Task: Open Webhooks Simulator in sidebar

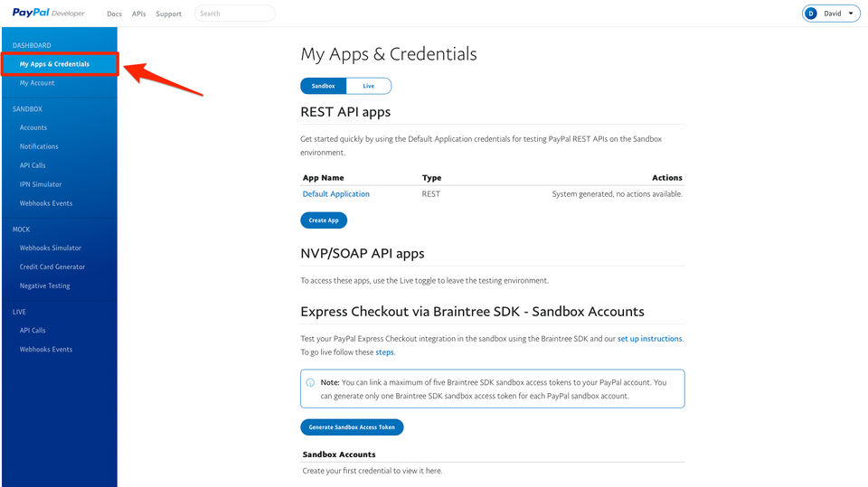Action: [x=51, y=248]
